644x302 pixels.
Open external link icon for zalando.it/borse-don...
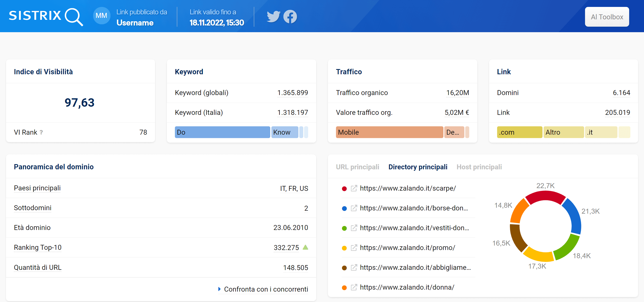(354, 208)
